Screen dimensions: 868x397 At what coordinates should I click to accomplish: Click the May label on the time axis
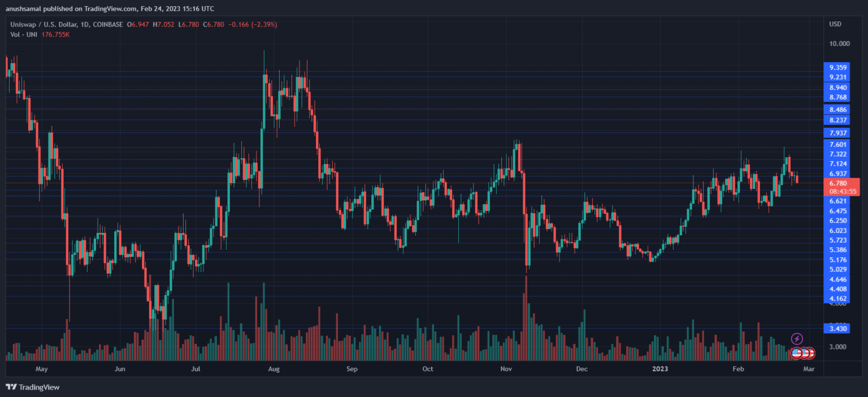[x=41, y=369]
